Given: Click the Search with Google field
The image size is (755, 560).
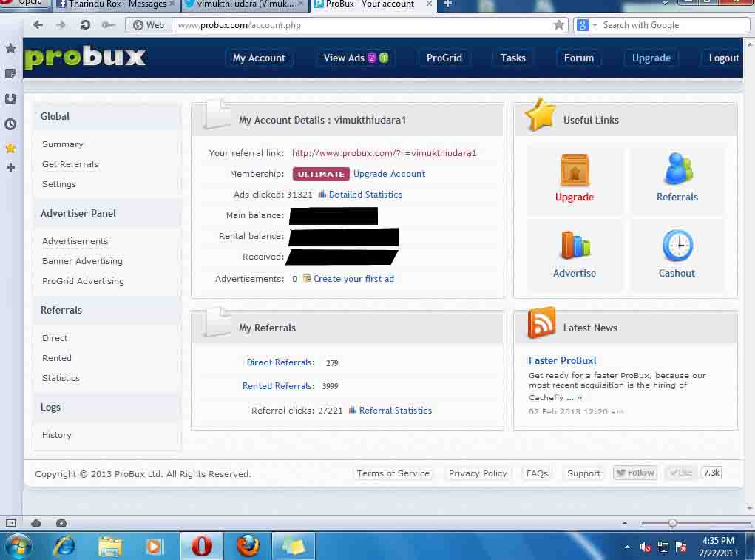Looking at the screenshot, I should pos(674,25).
